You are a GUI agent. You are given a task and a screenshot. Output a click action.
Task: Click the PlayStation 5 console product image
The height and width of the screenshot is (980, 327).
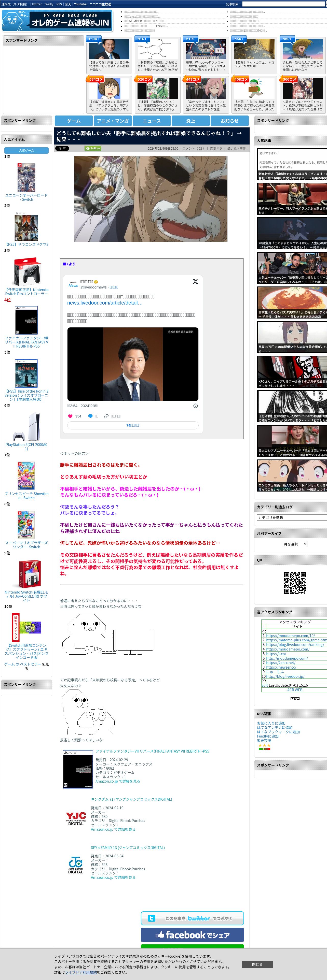[x=26, y=426]
